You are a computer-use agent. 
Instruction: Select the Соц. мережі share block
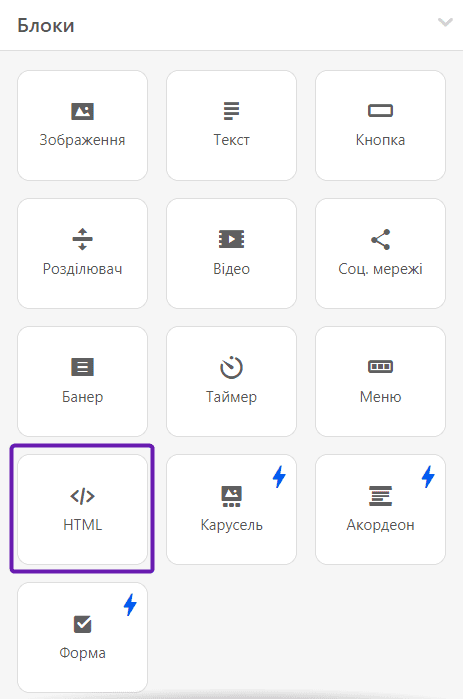click(x=380, y=254)
